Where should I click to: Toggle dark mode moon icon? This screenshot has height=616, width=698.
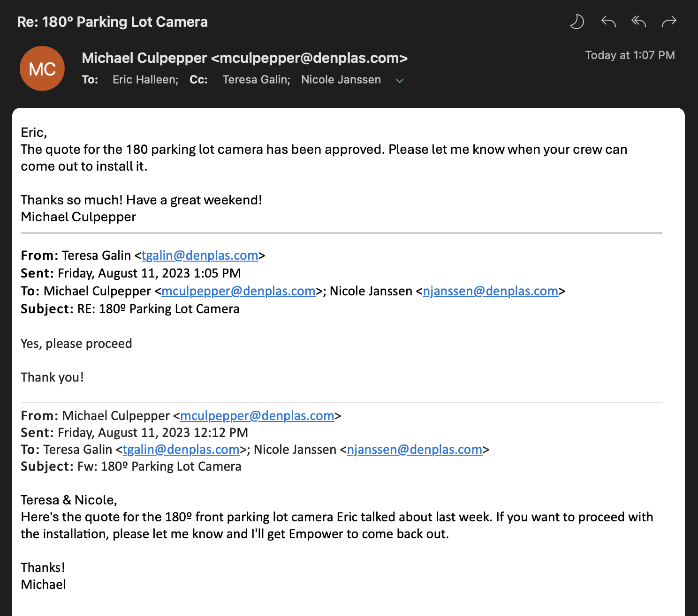577,22
